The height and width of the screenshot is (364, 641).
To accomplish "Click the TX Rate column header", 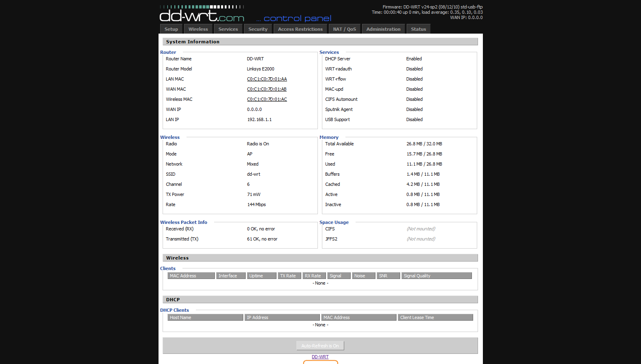I will [289, 276].
